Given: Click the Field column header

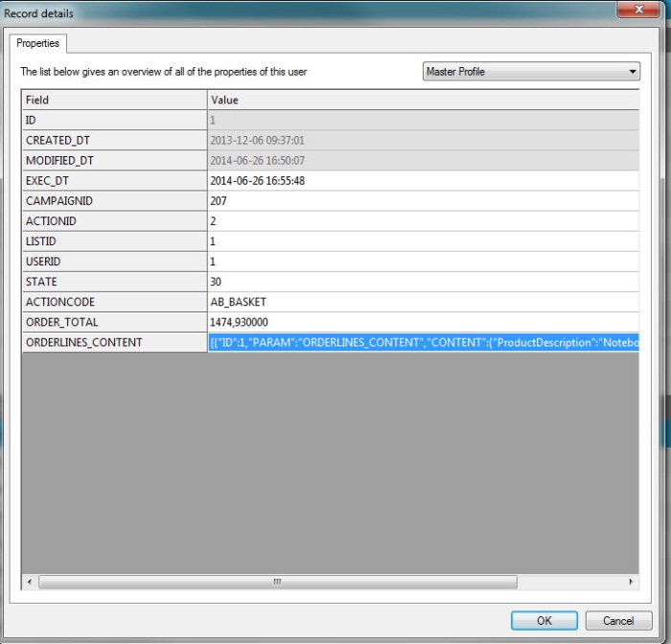Looking at the screenshot, I should coord(115,100).
